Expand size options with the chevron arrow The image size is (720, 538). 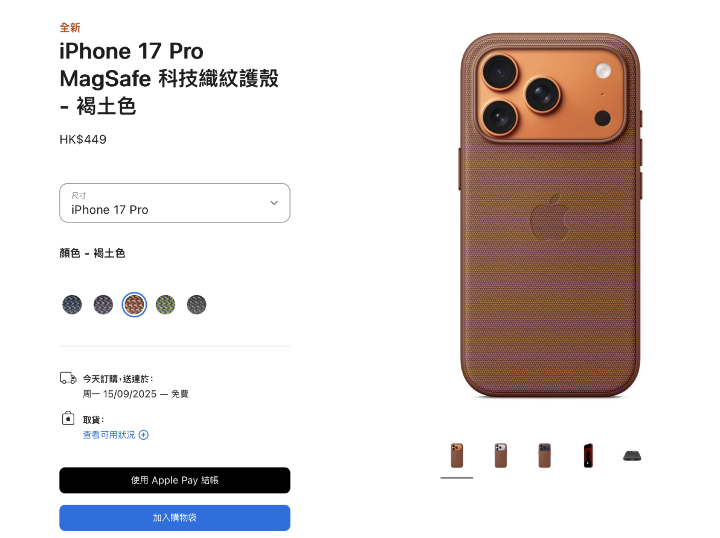click(x=274, y=203)
